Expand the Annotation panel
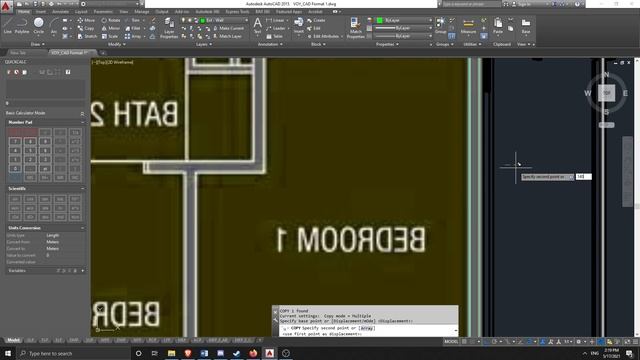640x360 pixels. [x=270, y=44]
